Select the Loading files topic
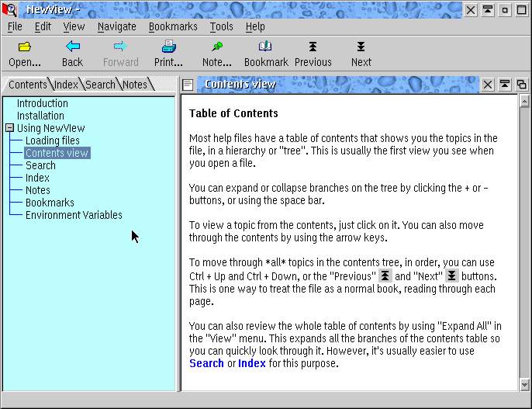 coord(53,140)
